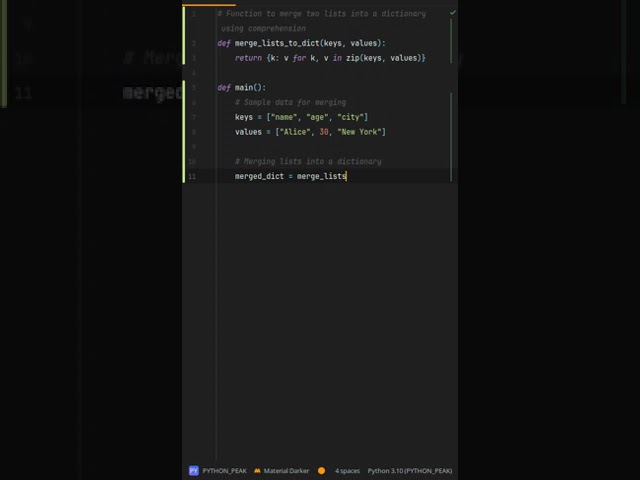Click the 'using comprehension' comment line
This screenshot has height=480, width=640.
pyautogui.click(x=263, y=29)
